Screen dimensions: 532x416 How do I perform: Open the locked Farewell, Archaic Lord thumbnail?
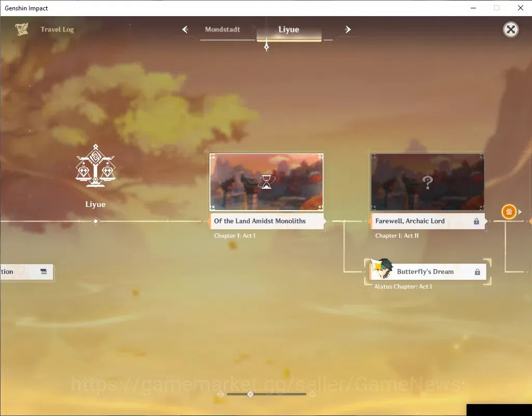pyautogui.click(x=428, y=181)
